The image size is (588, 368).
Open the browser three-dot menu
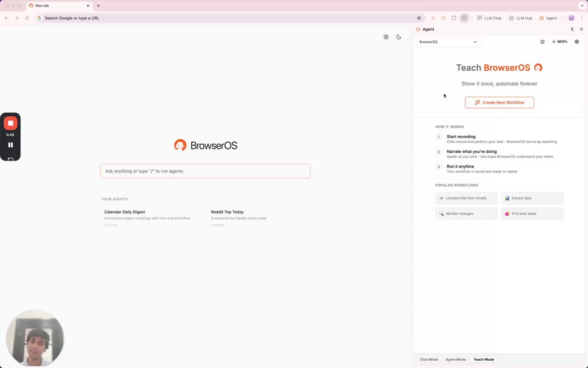(582, 18)
